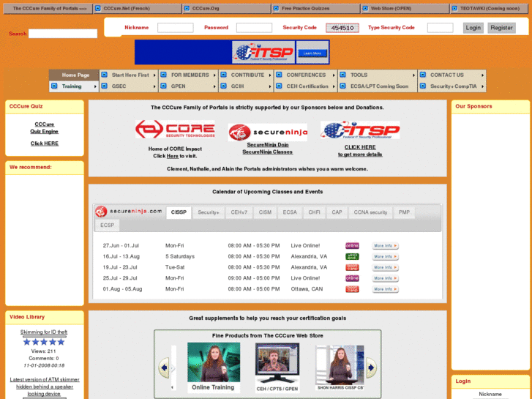Expand the GSEC menu arrow
Screen dimensions: 532x399
coord(154,86)
